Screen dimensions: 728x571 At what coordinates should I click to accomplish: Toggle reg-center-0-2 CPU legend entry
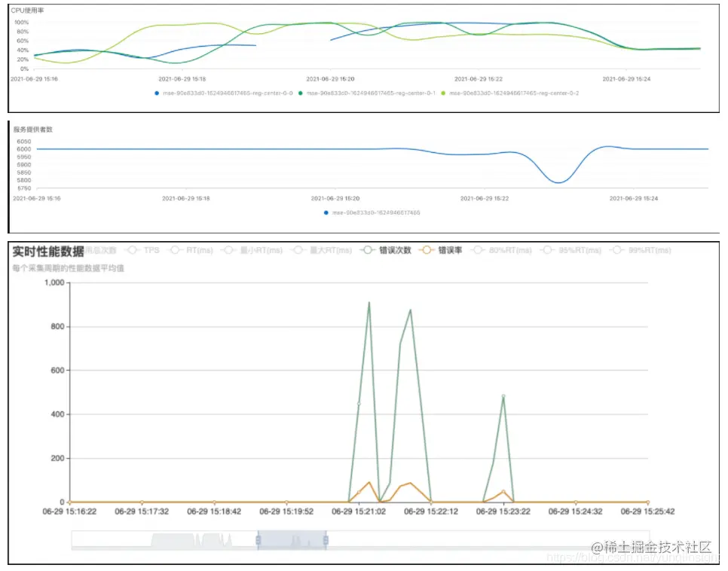510,93
